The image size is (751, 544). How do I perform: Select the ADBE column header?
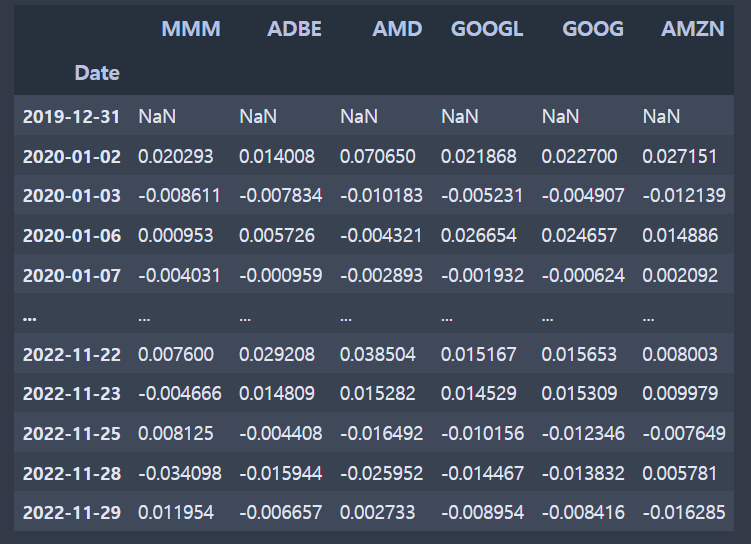point(294,29)
